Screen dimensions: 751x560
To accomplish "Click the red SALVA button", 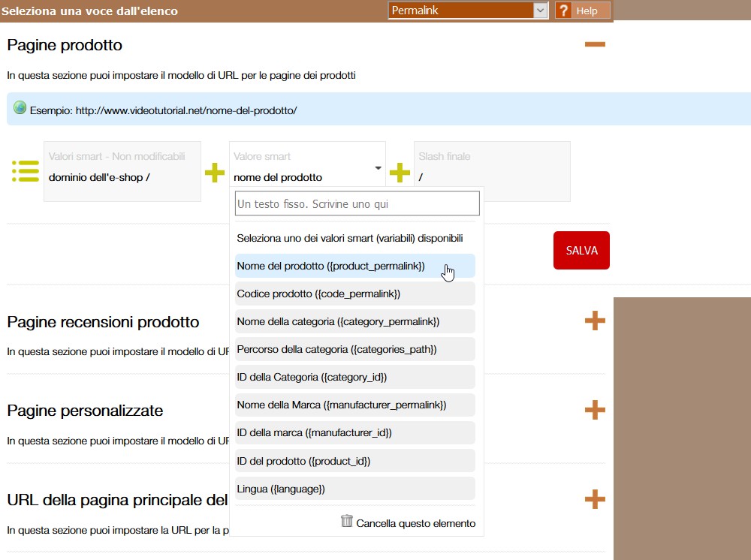I will (x=581, y=250).
